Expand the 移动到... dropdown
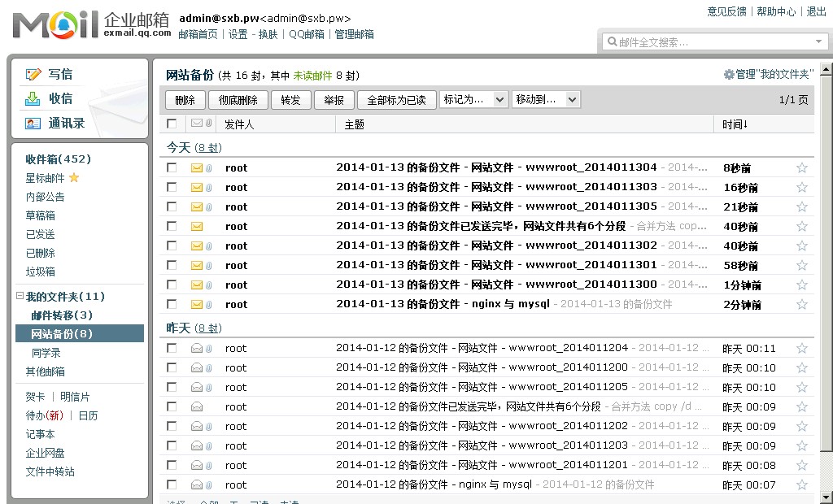The width and height of the screenshot is (833, 504). point(545,99)
